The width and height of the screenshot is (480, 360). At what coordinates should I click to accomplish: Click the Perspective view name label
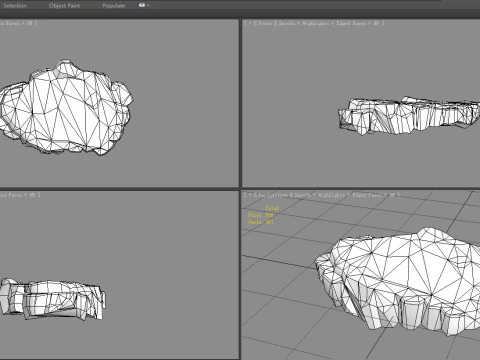pos(273,195)
